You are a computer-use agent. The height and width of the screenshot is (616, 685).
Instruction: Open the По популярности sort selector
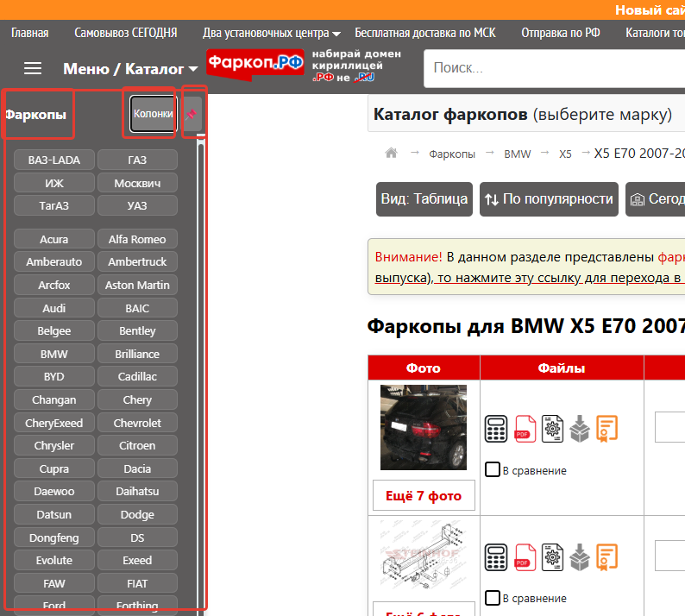pos(549,199)
